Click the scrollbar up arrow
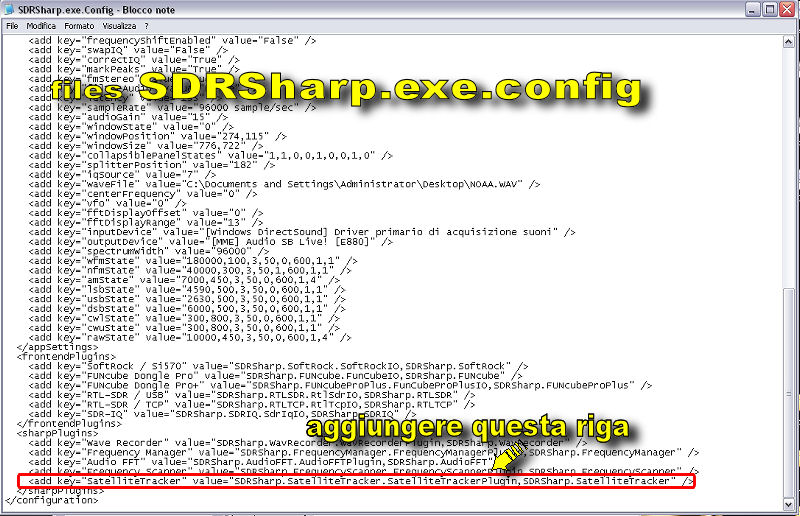 [788, 42]
